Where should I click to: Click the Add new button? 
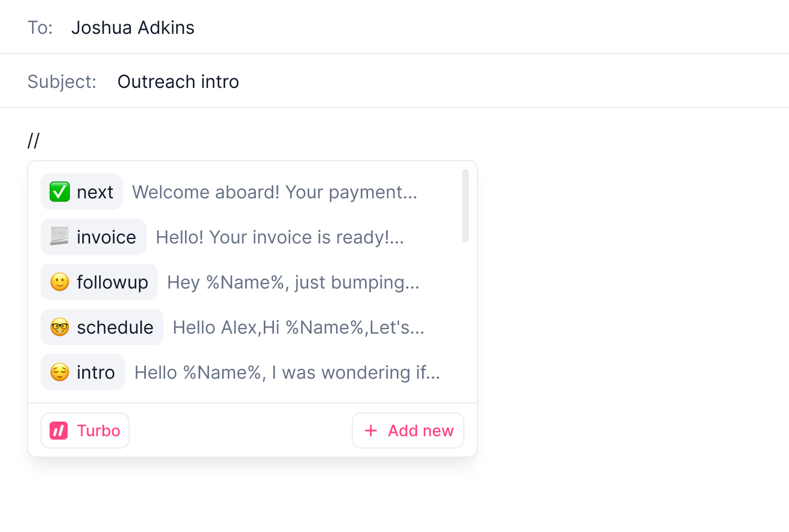(408, 431)
